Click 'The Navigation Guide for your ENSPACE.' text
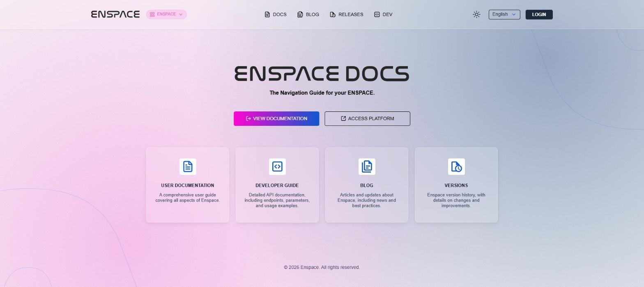The width and height of the screenshot is (644, 287). click(x=322, y=93)
